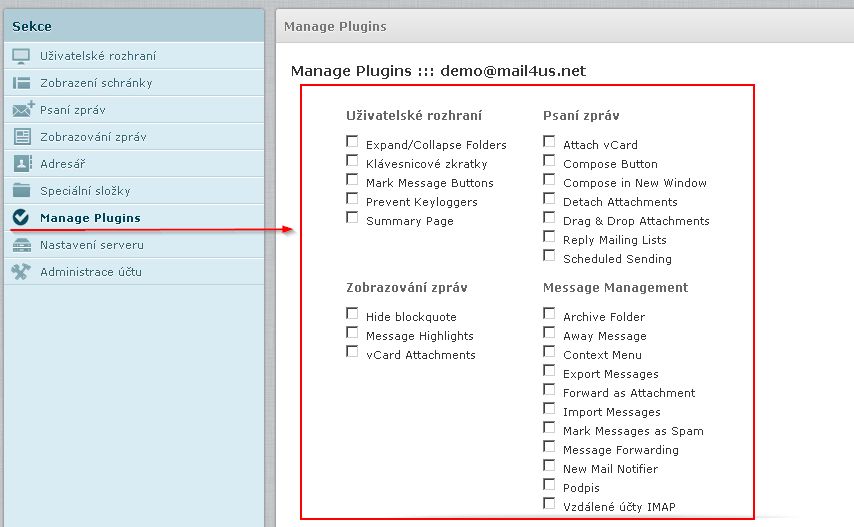Tick the Compose Button checkbox
Viewport: 854px width, 527px height.
550,161
